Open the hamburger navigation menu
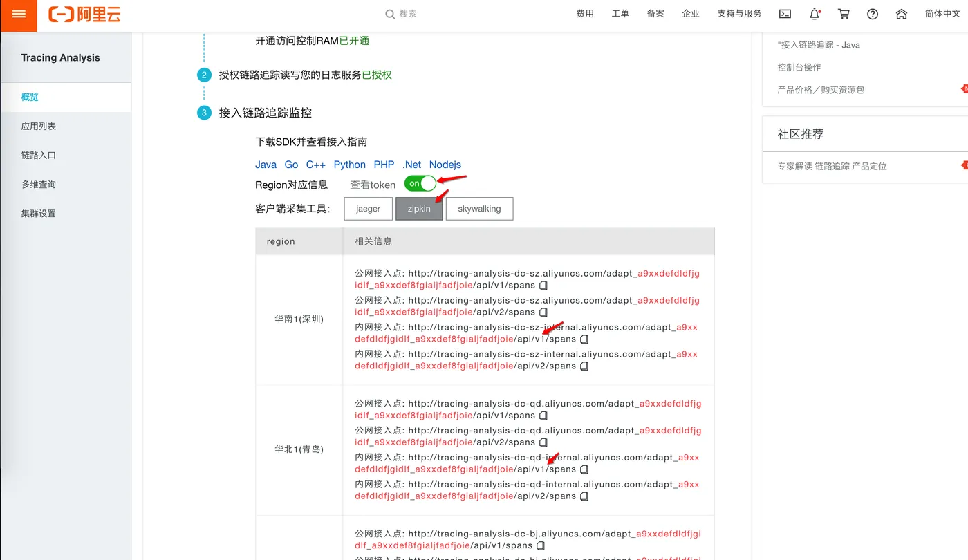 pyautogui.click(x=19, y=15)
